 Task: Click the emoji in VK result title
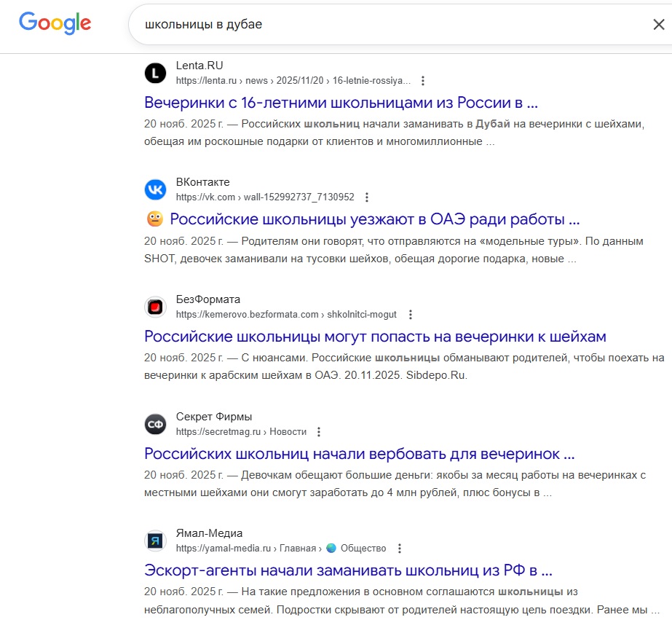pyautogui.click(x=155, y=219)
